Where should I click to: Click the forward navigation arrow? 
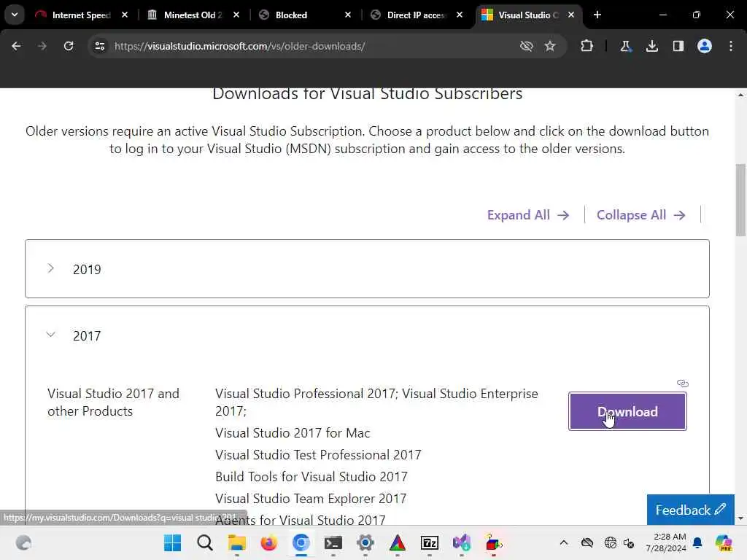pos(42,46)
